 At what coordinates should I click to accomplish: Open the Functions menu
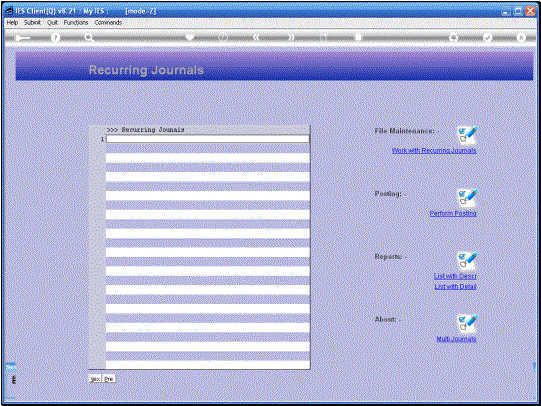[76, 22]
